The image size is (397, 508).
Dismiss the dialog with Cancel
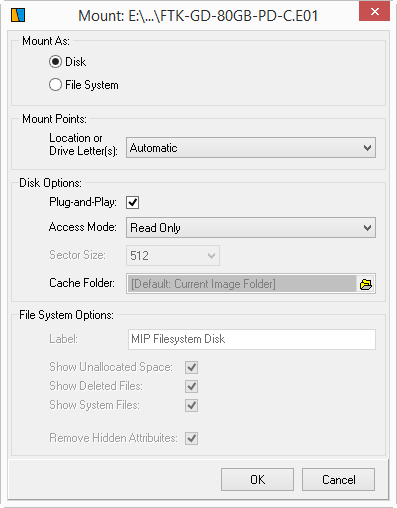tap(338, 480)
